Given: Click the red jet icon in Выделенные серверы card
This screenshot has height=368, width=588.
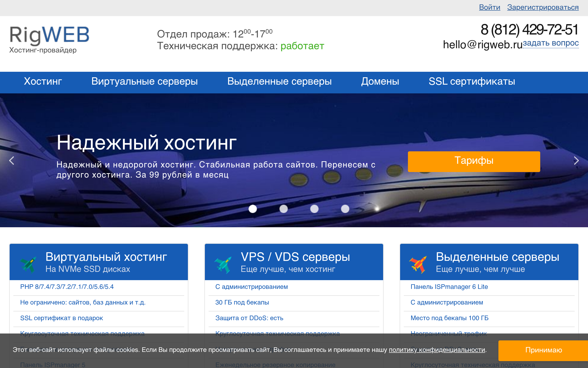Looking at the screenshot, I should click(418, 265).
